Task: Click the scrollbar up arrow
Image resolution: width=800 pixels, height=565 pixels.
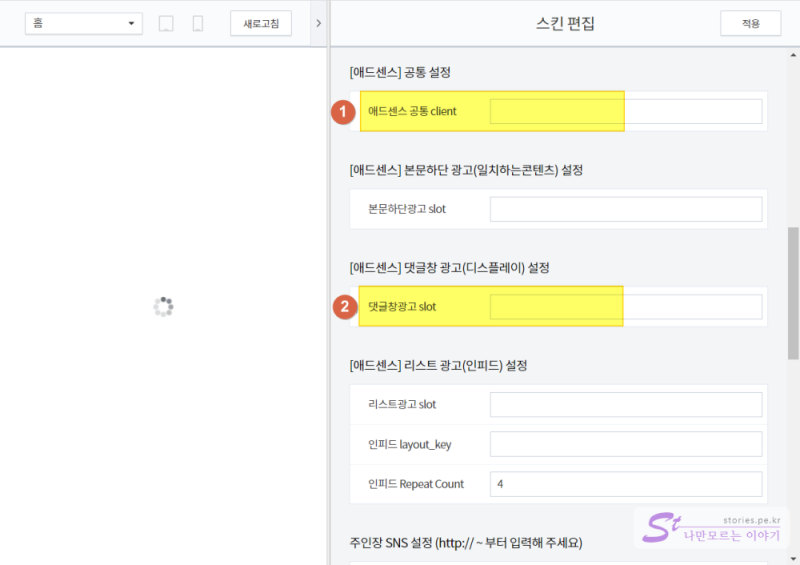Action: tap(793, 55)
